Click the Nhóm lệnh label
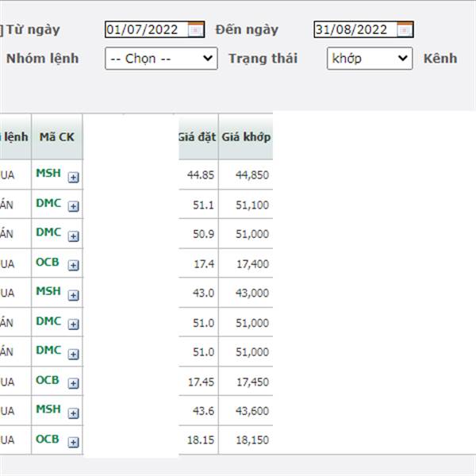 point(43,58)
